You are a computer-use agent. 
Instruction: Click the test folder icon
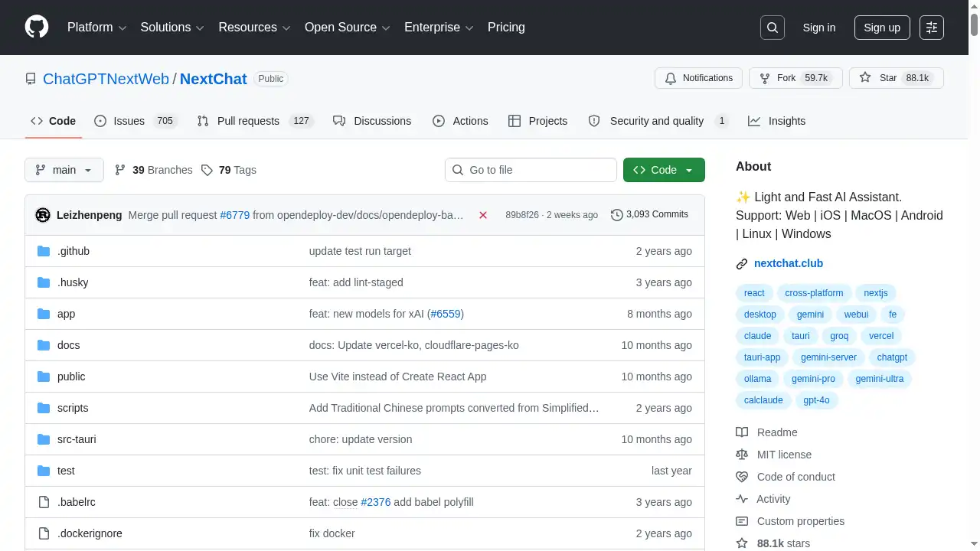[x=44, y=471]
